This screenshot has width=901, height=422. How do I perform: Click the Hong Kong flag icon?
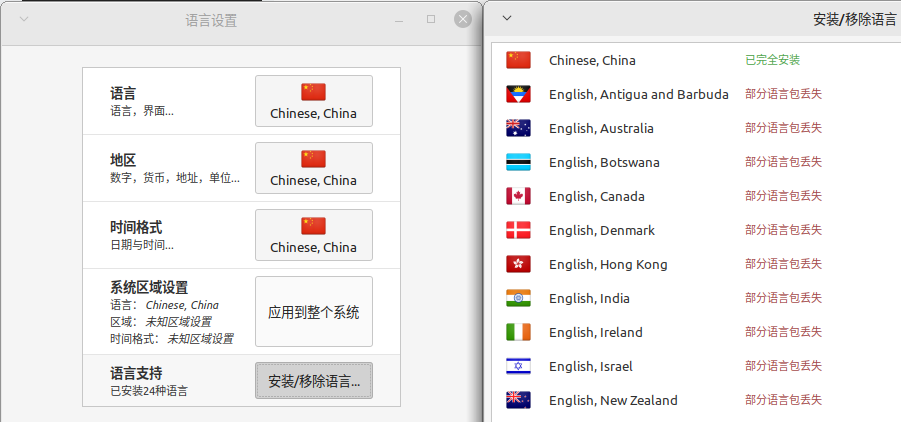[518, 264]
